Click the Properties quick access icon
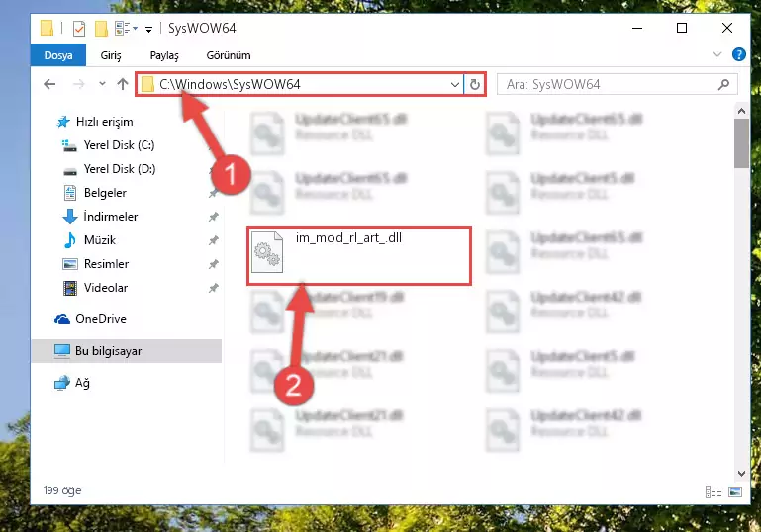The image size is (761, 532). pyautogui.click(x=78, y=29)
